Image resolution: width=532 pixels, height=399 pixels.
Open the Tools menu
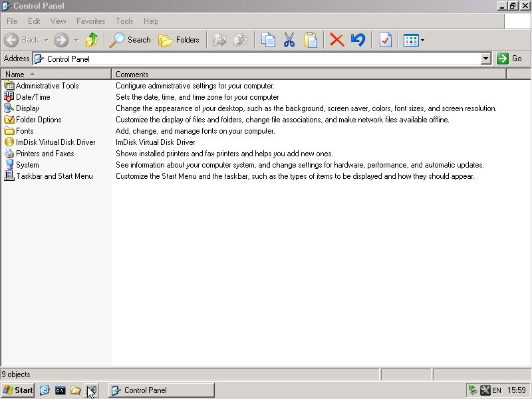124,21
